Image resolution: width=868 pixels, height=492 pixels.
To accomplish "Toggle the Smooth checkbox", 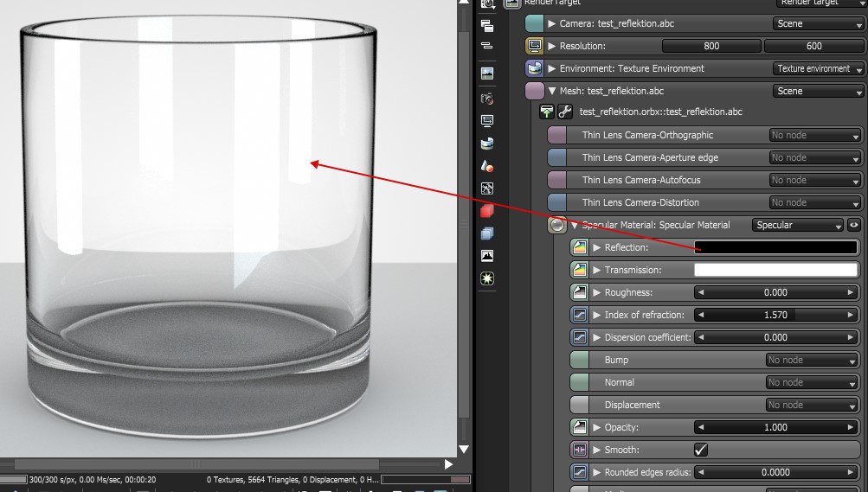I will pyautogui.click(x=701, y=450).
